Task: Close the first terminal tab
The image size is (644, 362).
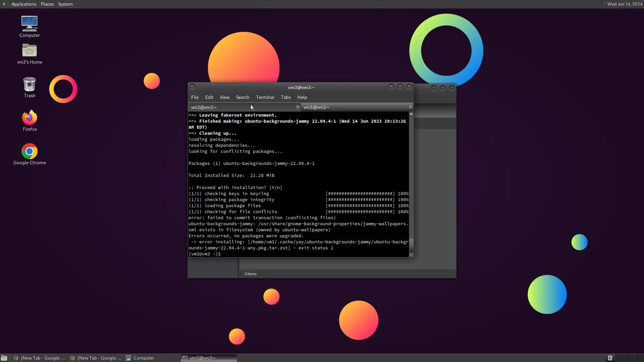Action: tap(298, 107)
